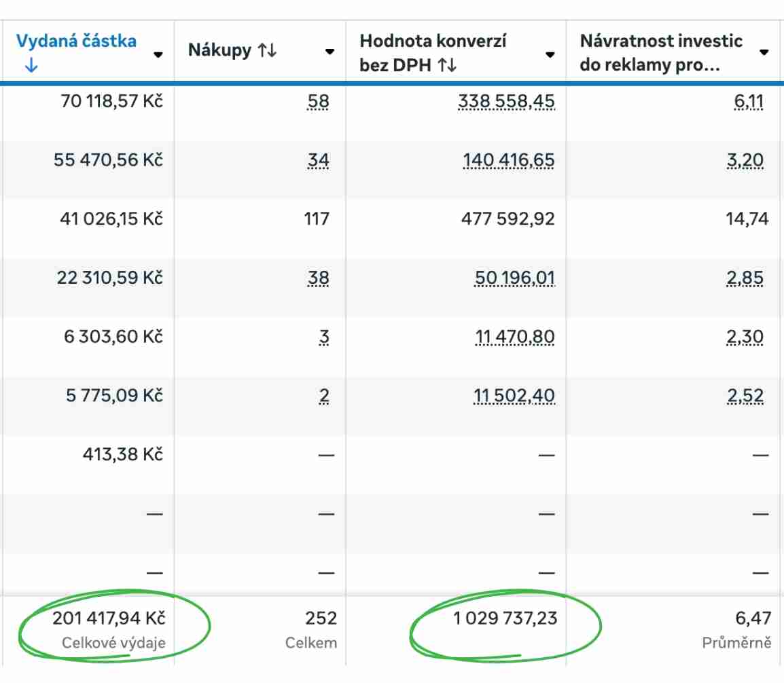
Task: Click the ROAS value 6,11
Action: click(x=749, y=101)
